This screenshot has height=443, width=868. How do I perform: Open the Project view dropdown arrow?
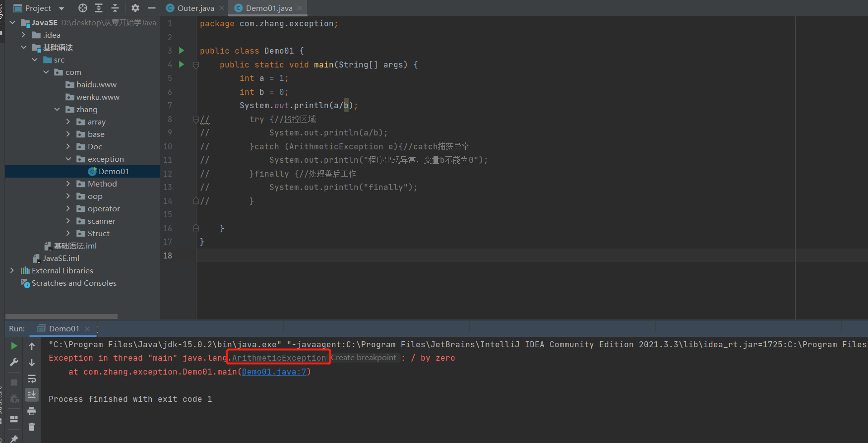pos(62,8)
